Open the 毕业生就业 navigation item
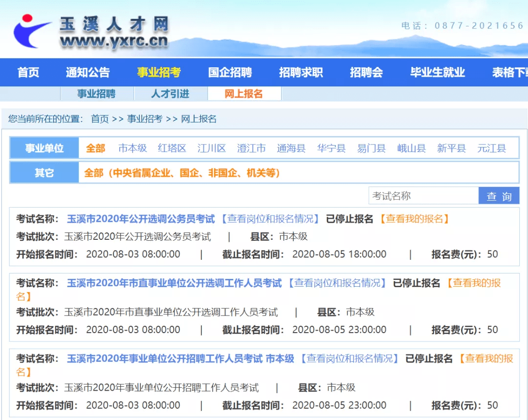The width and height of the screenshot is (528, 420). pyautogui.click(x=438, y=72)
